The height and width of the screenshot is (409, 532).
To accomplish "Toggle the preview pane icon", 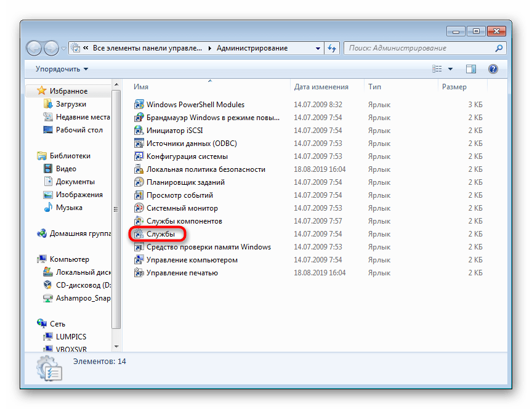I will pos(471,69).
